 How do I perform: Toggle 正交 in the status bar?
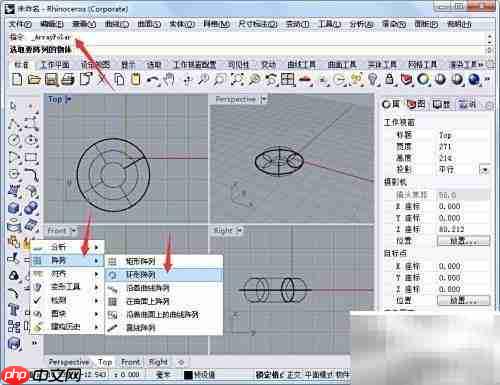pos(294,375)
